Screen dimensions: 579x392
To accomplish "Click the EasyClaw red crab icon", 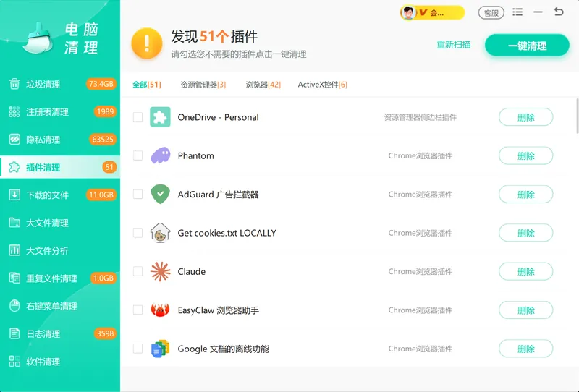I will [x=160, y=310].
